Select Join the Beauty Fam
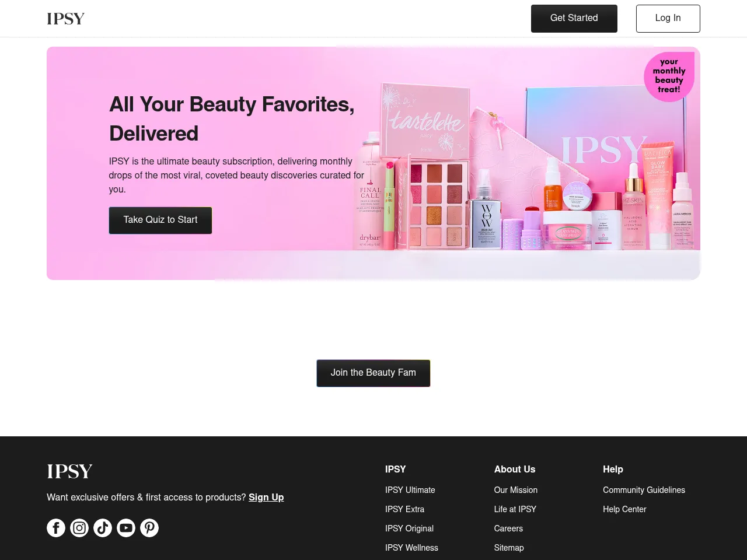Screen dimensions: 747x560 coord(373,373)
